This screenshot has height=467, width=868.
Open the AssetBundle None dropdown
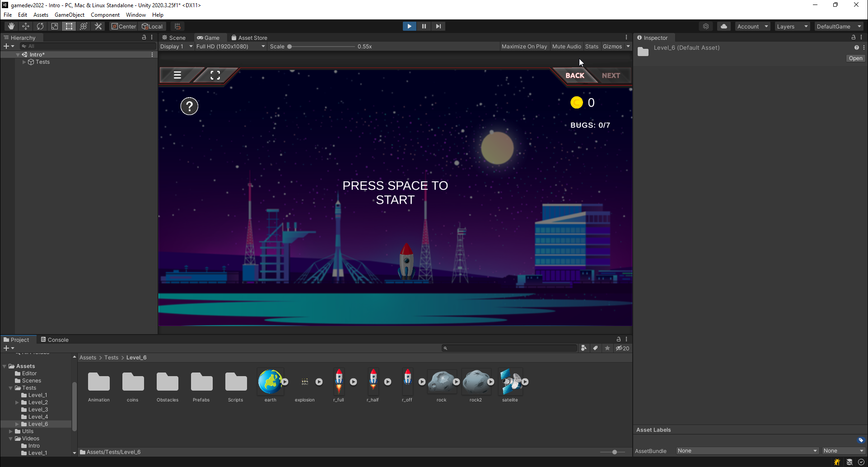tap(747, 451)
